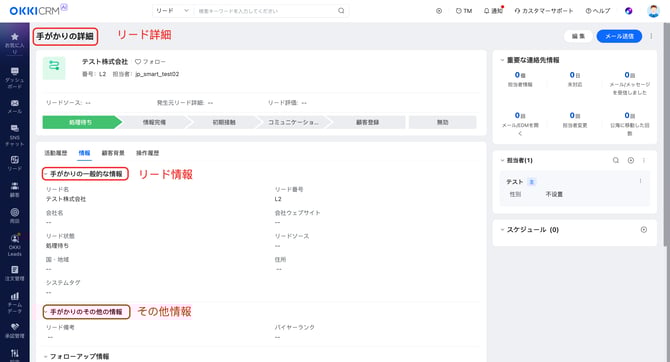Click the メール送信 send mail button
Screen dimensions: 670x362
(x=619, y=36)
